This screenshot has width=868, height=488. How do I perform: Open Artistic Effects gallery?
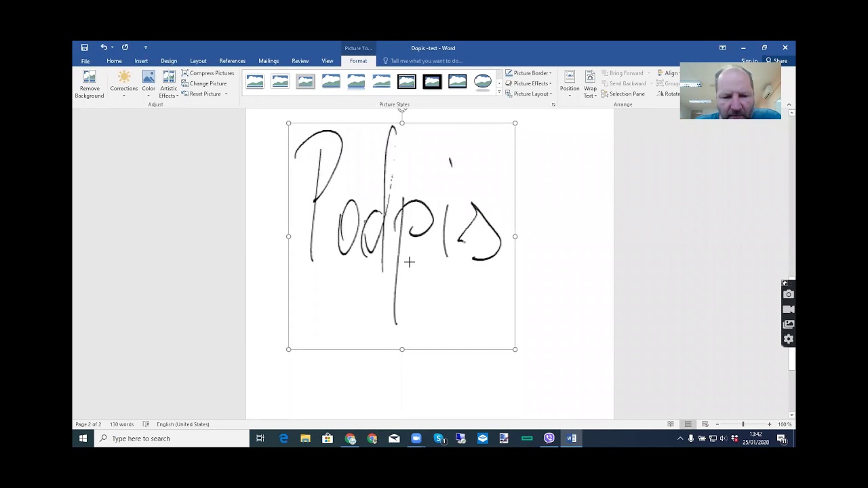click(x=169, y=85)
